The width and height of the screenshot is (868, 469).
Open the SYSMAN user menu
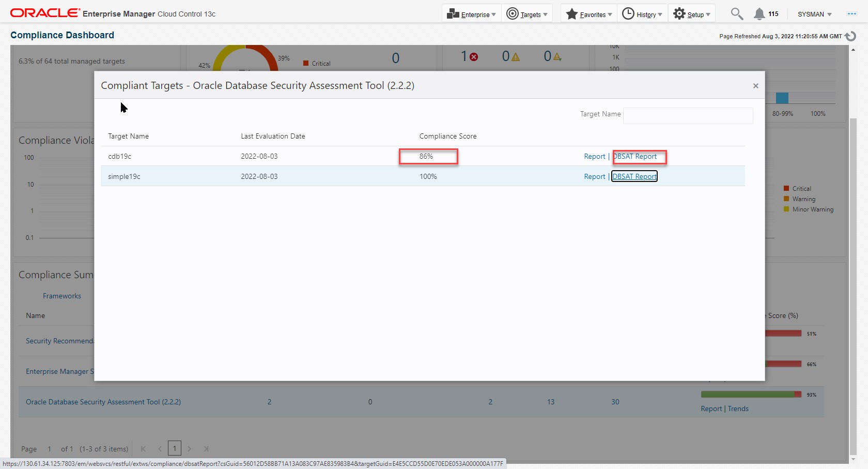814,14
